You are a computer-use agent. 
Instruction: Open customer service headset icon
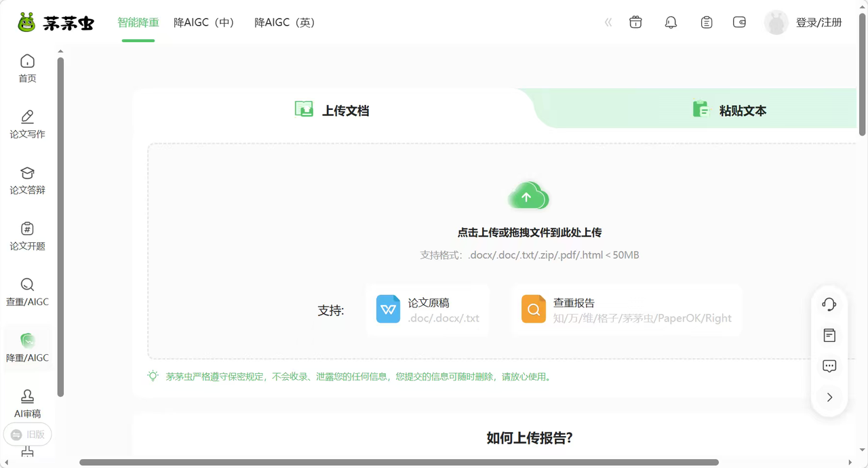(x=829, y=305)
